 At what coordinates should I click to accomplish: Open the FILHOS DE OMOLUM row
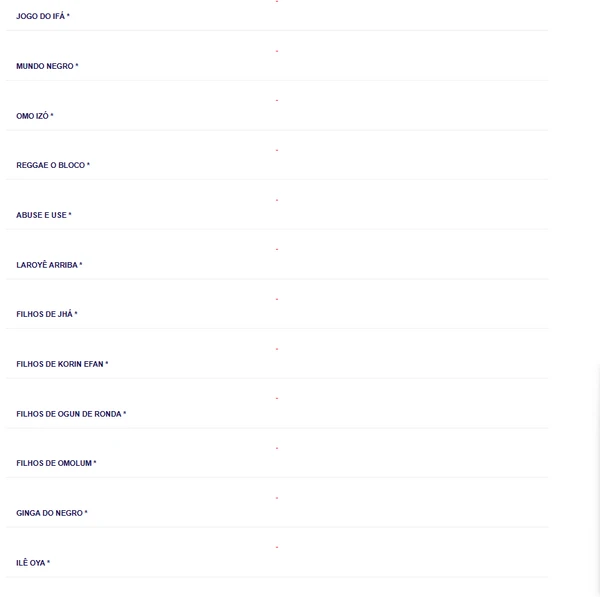pyautogui.click(x=56, y=463)
